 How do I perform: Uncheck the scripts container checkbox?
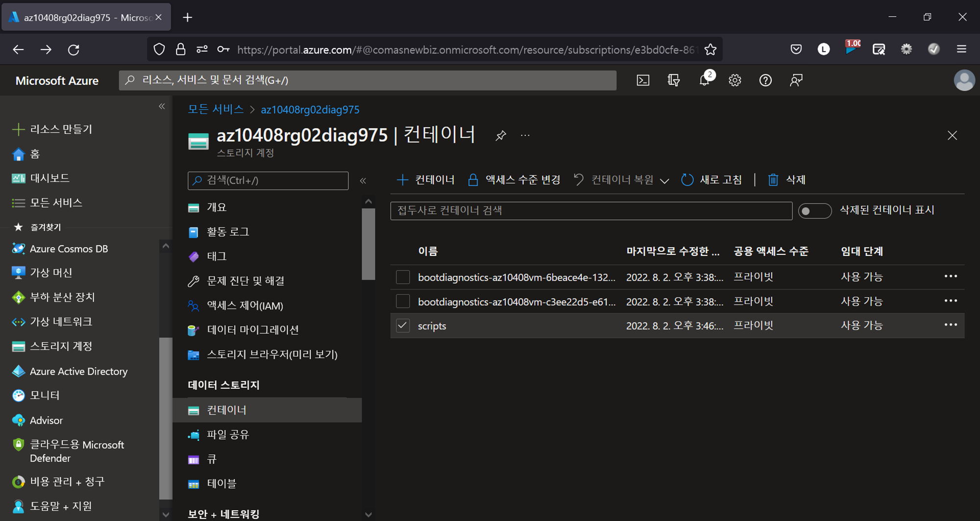coord(403,325)
